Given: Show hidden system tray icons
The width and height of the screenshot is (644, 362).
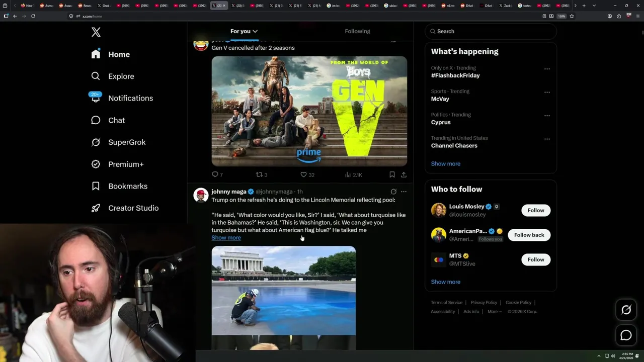Looking at the screenshot, I should [599, 356].
